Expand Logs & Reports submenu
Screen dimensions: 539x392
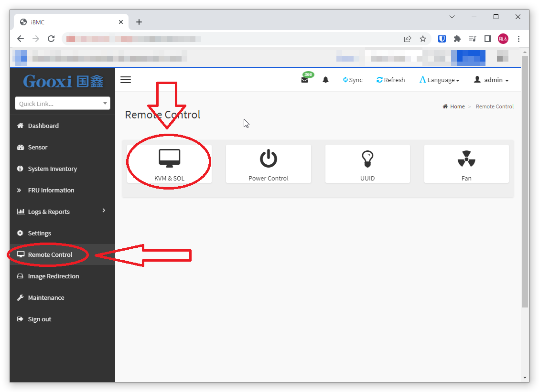(x=61, y=212)
